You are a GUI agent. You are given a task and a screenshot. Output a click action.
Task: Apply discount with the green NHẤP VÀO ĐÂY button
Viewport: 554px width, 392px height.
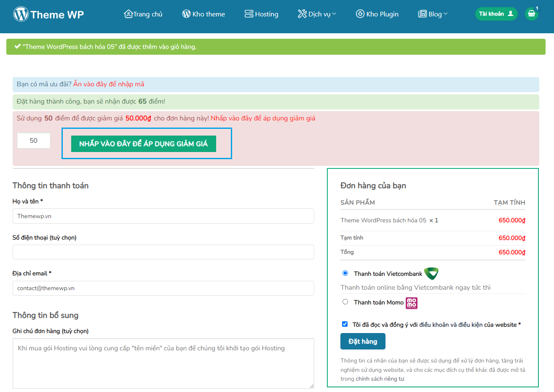[143, 144]
